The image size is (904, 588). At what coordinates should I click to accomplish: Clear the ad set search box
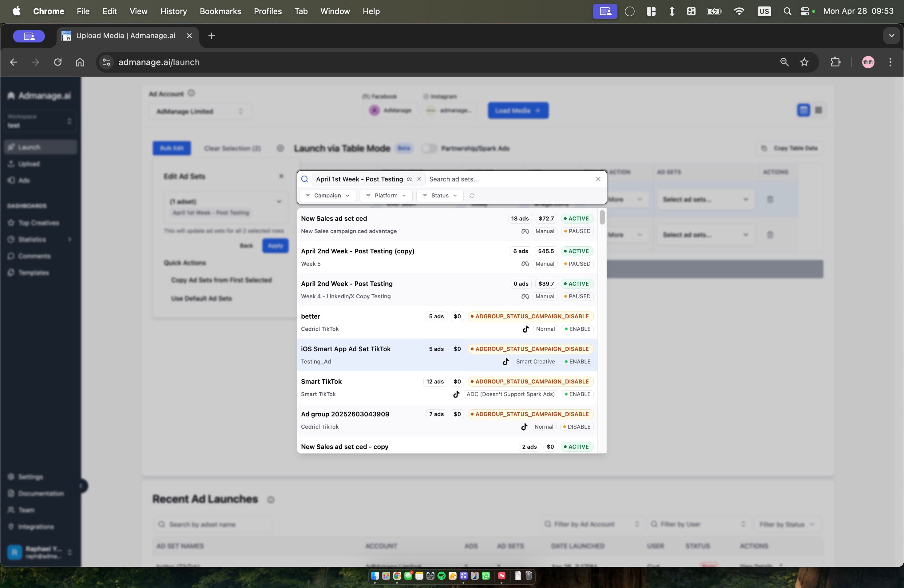pyautogui.click(x=598, y=179)
